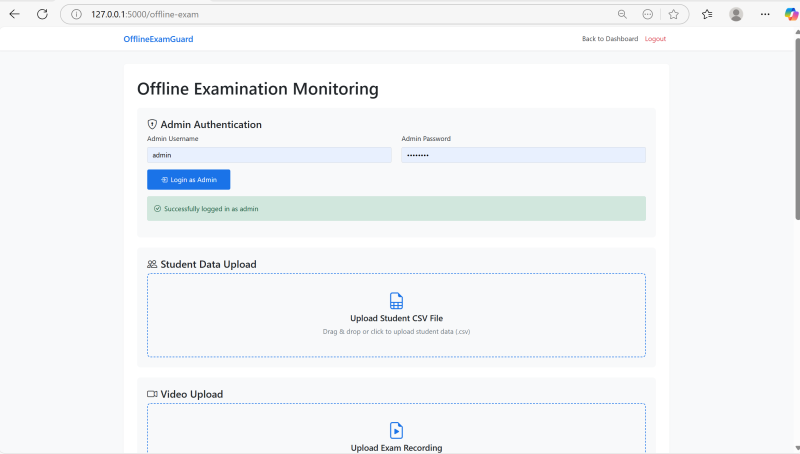Open the favorites list icon
800x454 pixels.
(707, 14)
